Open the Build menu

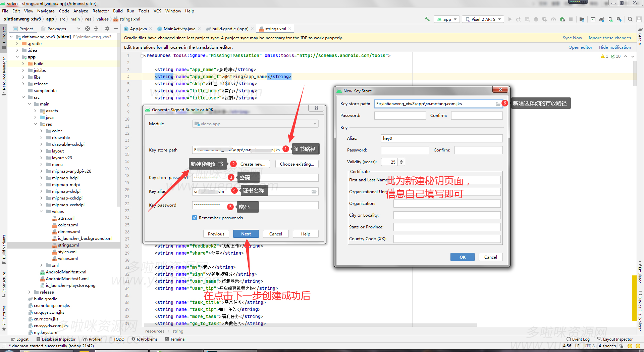coord(117,11)
